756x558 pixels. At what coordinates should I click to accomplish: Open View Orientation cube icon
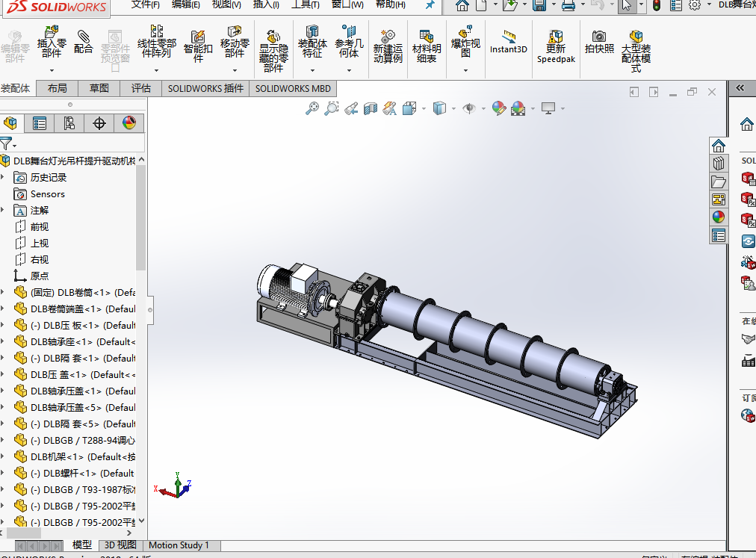[409, 108]
